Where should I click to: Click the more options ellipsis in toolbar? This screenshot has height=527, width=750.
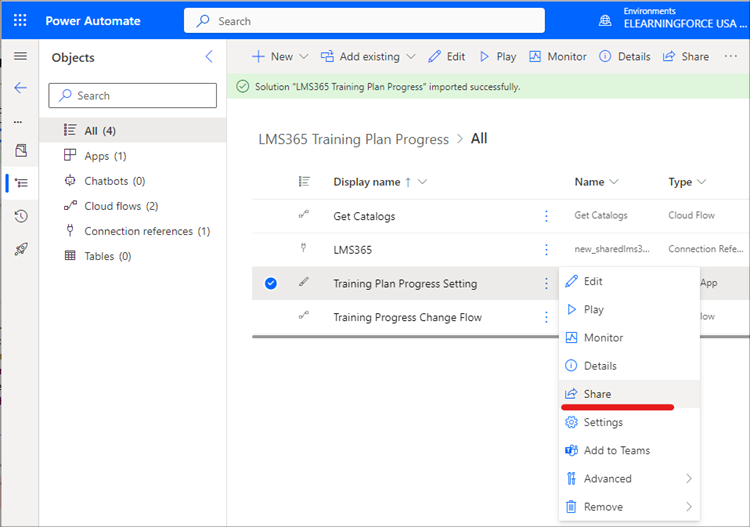click(x=730, y=57)
